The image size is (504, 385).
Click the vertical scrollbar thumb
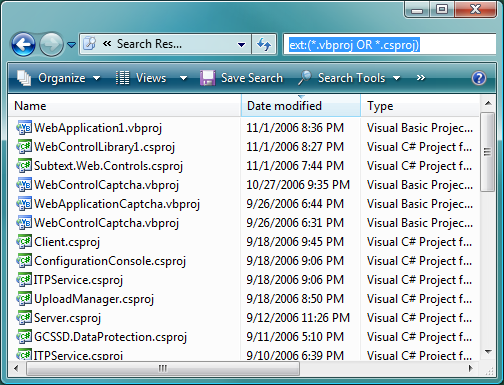(x=488, y=152)
